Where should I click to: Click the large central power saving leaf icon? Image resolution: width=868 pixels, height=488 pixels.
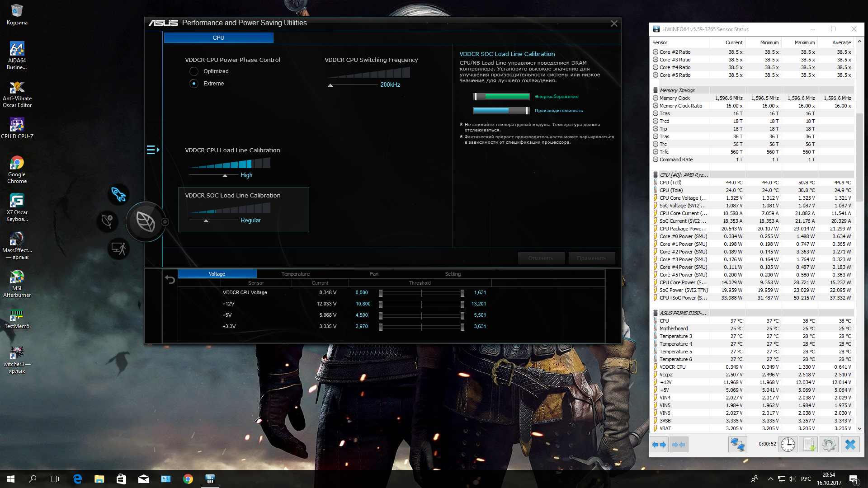click(x=146, y=222)
